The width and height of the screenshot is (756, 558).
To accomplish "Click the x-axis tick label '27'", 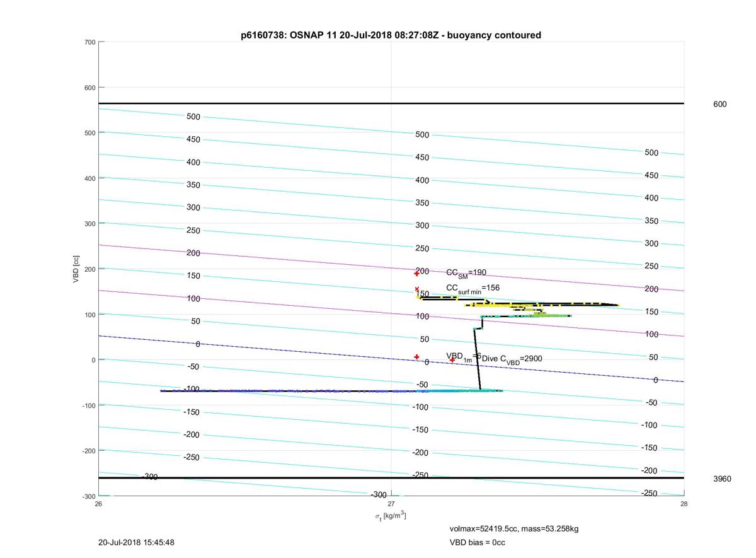I will point(391,504).
